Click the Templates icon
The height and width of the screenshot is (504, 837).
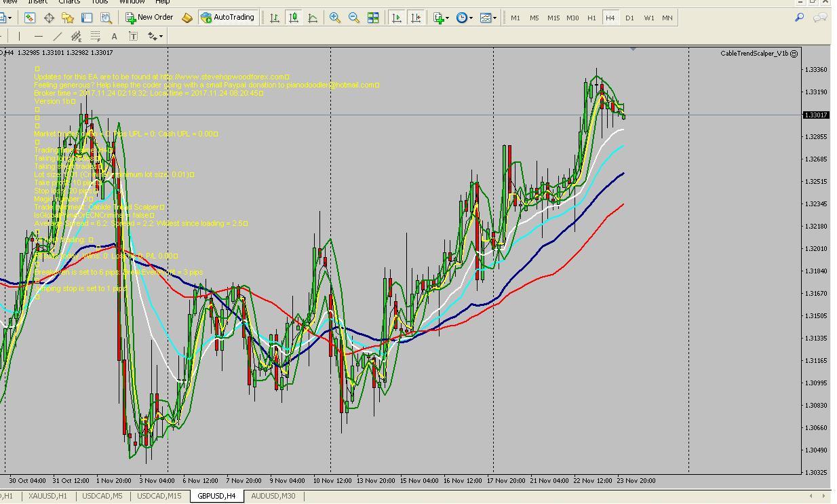point(486,18)
